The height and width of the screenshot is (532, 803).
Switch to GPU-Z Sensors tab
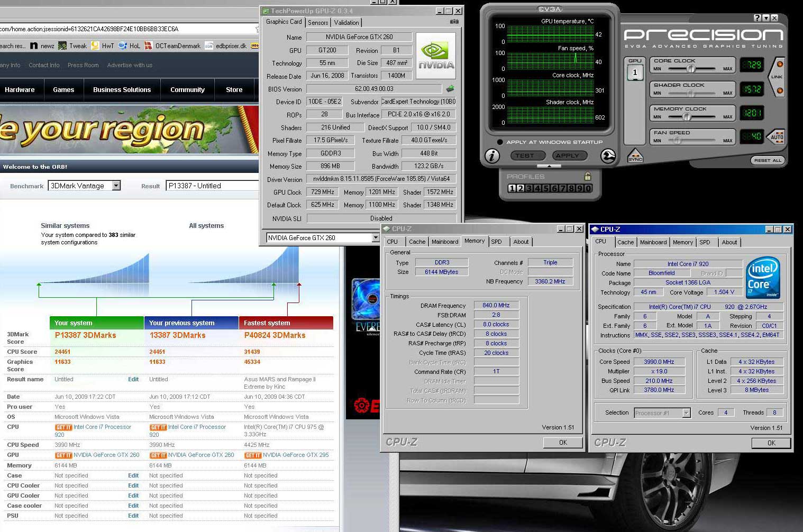(x=318, y=23)
